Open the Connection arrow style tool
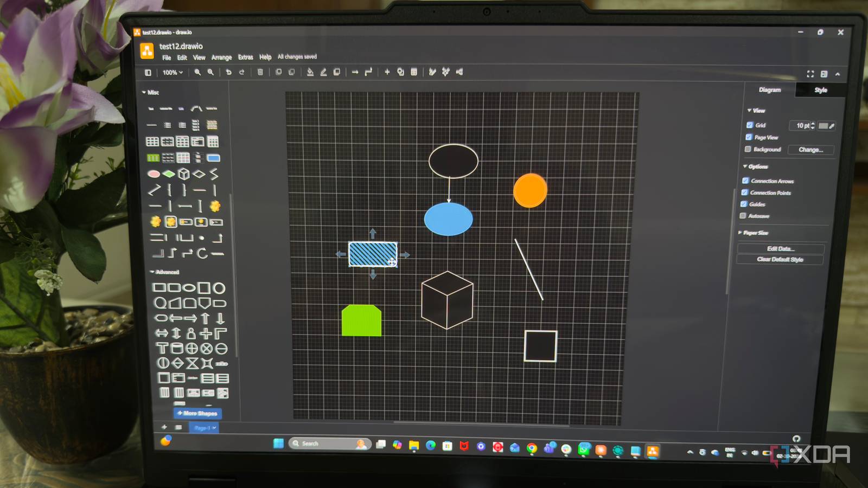 [355, 72]
